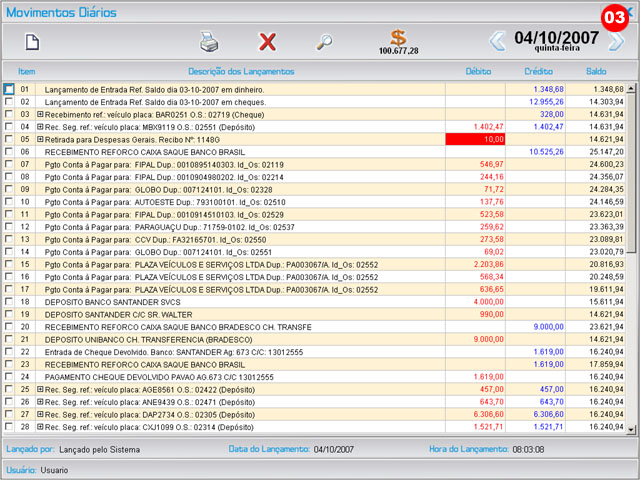Image resolution: width=640 pixels, height=480 pixels.
Task: Click the red X delete icon
Action: pyautogui.click(x=267, y=42)
